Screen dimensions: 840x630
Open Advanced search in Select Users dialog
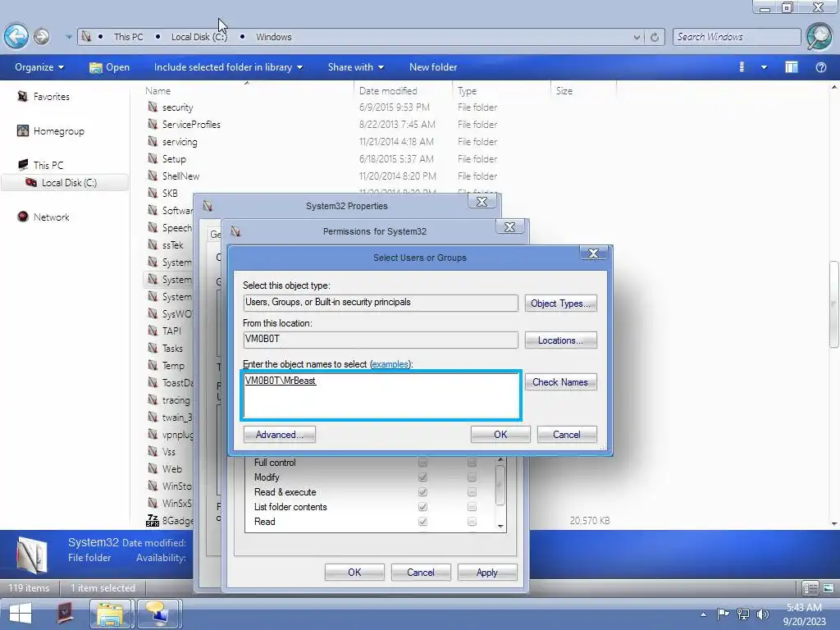(x=279, y=435)
